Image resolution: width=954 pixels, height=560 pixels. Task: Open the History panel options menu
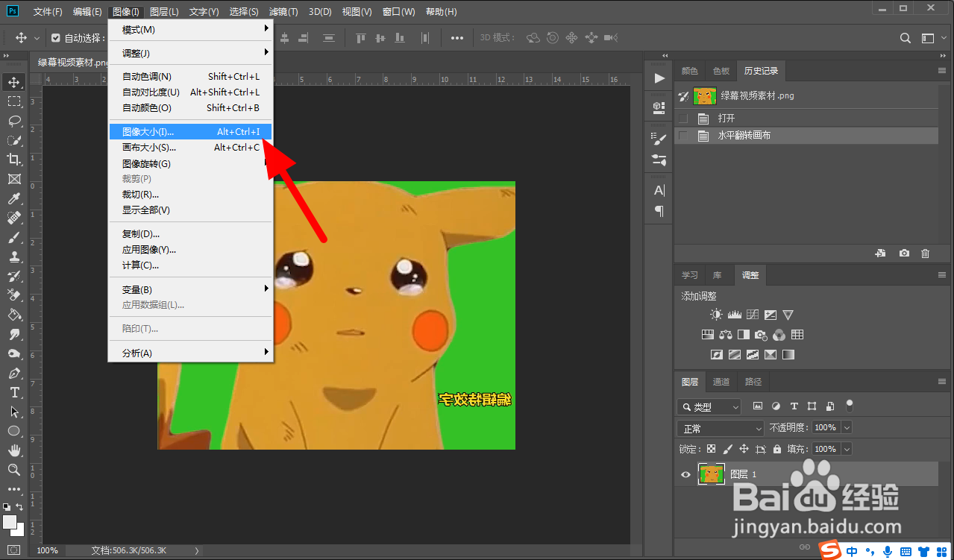[x=941, y=71]
